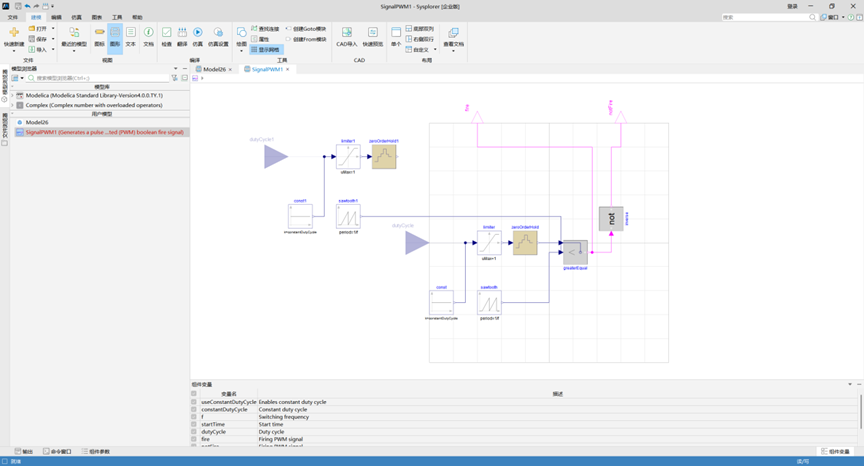The width and height of the screenshot is (864, 466).
Task: Expand the Modelica Standard Library tree node
Action: (13, 95)
